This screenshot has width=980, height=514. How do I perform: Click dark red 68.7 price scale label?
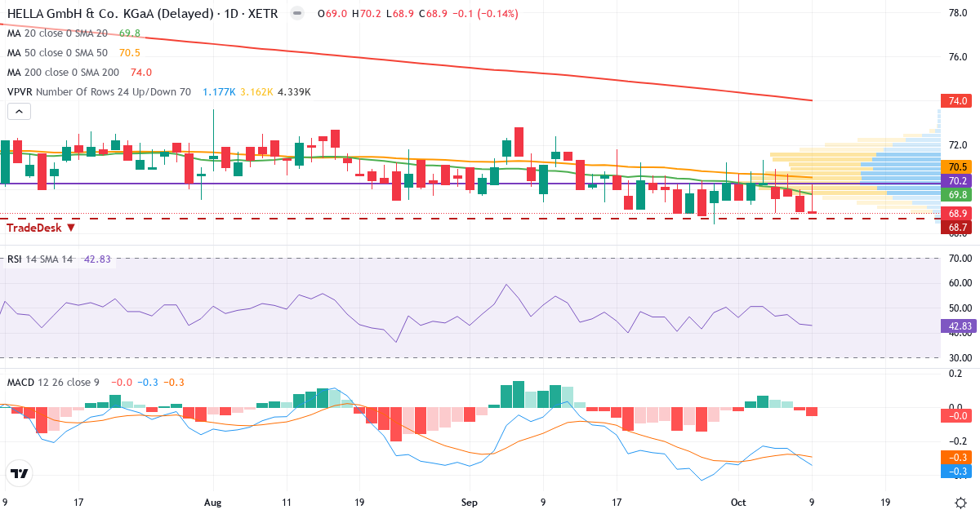[955, 228]
